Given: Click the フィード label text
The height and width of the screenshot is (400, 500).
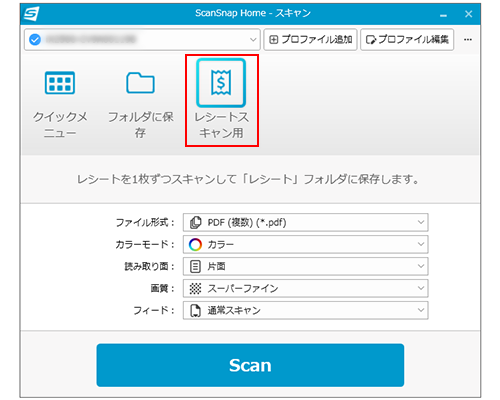Looking at the screenshot, I should click(154, 310).
